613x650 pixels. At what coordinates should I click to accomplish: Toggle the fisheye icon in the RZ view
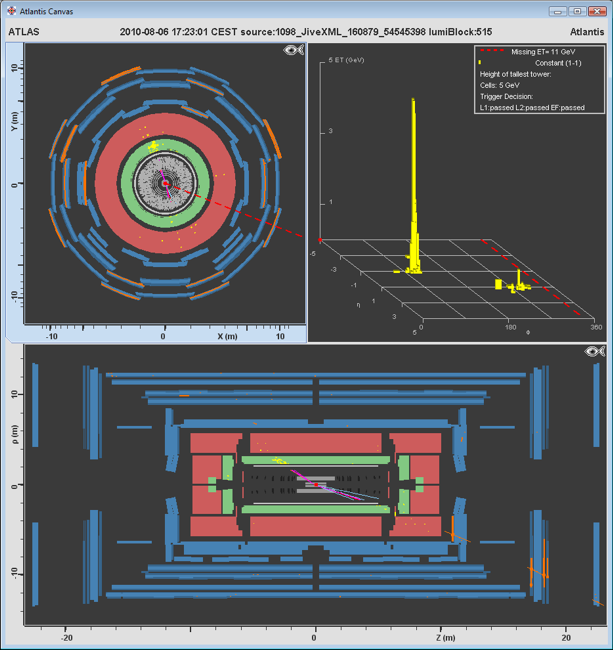tap(596, 351)
